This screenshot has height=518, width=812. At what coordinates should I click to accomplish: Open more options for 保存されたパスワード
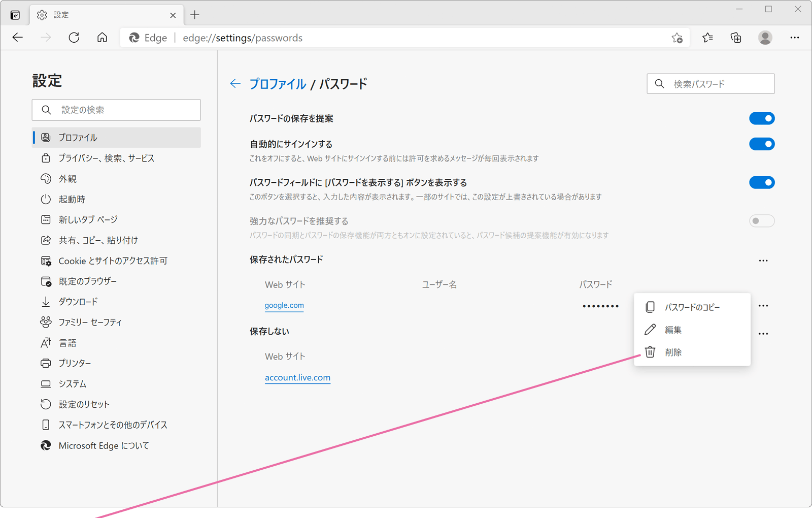pos(763,261)
